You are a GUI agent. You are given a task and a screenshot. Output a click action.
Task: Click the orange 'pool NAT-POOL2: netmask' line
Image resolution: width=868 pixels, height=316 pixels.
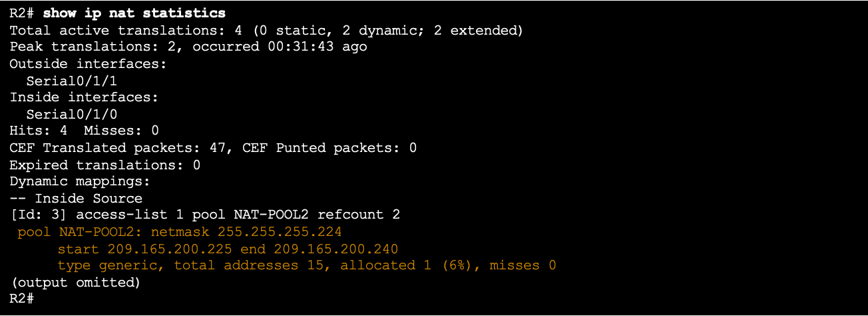tap(180, 232)
